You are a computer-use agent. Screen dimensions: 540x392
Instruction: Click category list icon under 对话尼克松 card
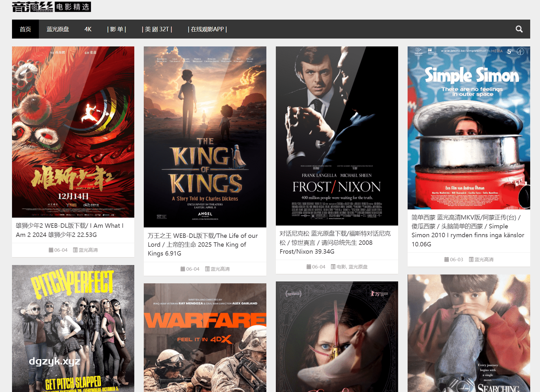click(x=333, y=267)
